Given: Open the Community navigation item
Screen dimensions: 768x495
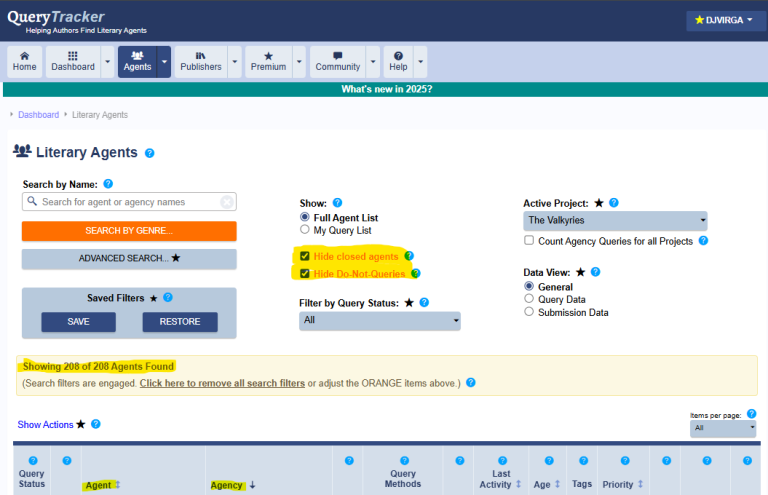Looking at the screenshot, I should 337,62.
